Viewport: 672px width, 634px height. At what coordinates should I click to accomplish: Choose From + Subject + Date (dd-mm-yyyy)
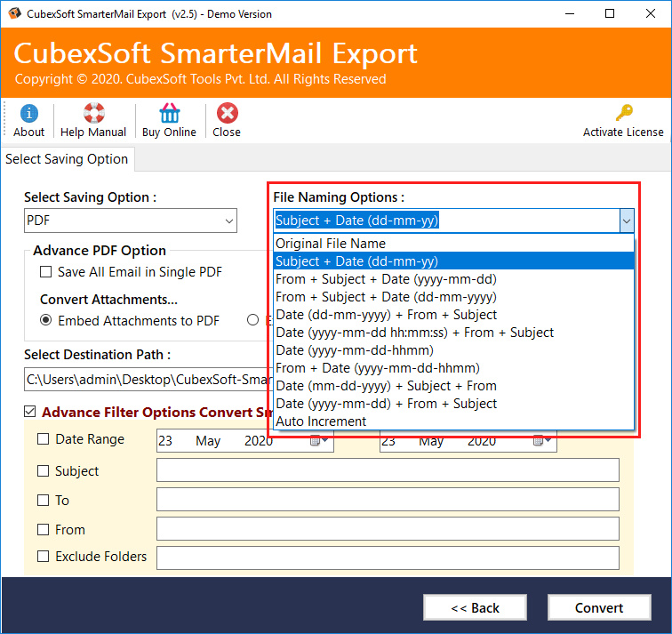coord(453,297)
